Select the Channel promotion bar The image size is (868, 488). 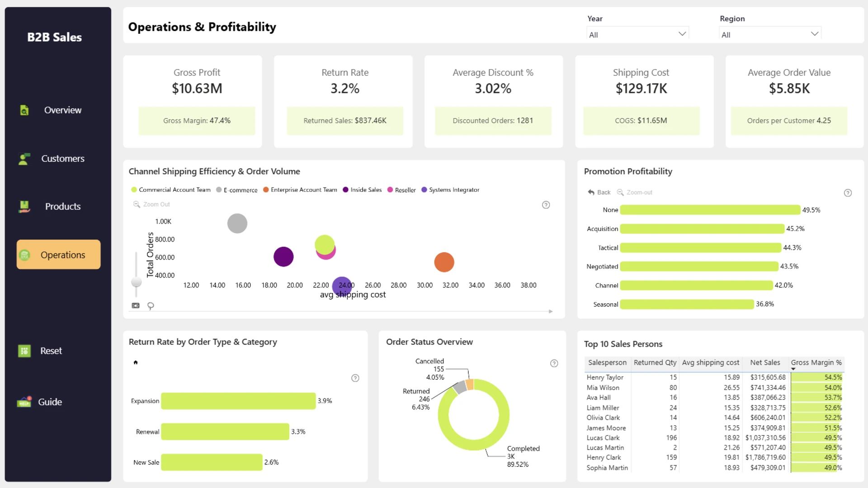696,286
